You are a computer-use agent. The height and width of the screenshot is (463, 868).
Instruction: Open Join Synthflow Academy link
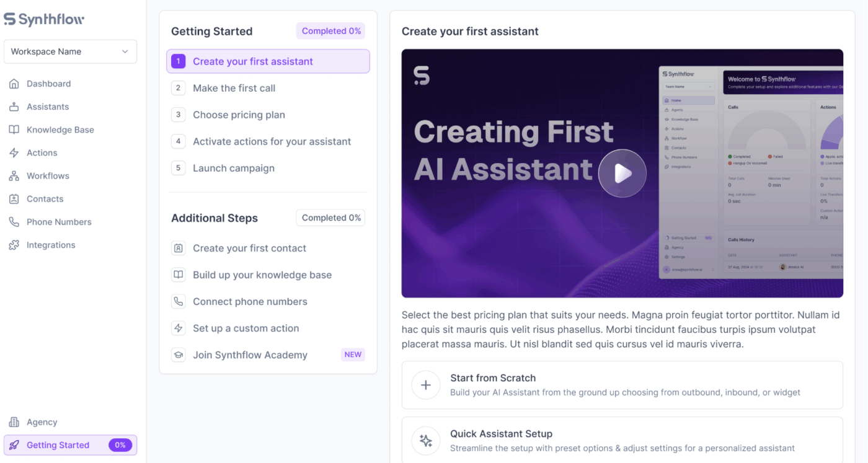[250, 355]
